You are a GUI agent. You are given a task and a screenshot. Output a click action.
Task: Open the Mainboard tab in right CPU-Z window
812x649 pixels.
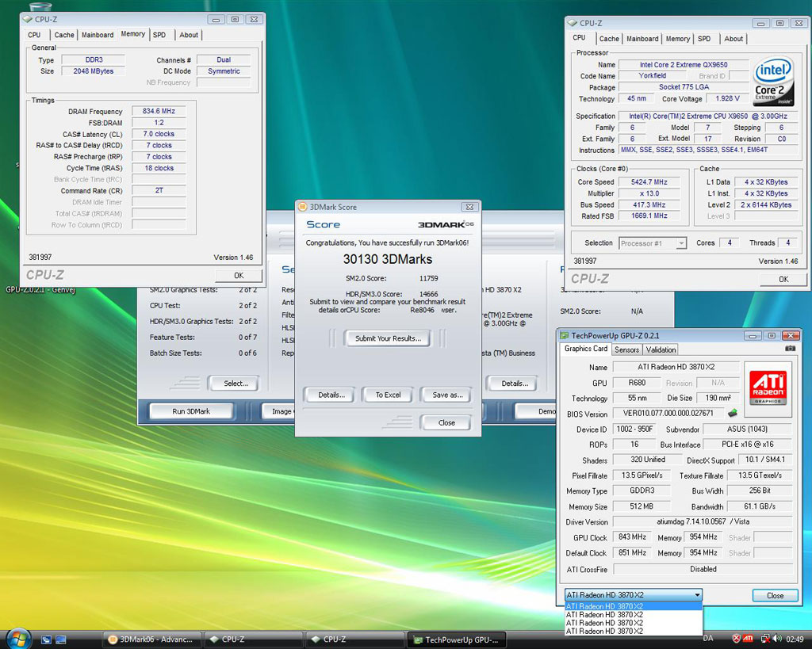click(x=642, y=38)
